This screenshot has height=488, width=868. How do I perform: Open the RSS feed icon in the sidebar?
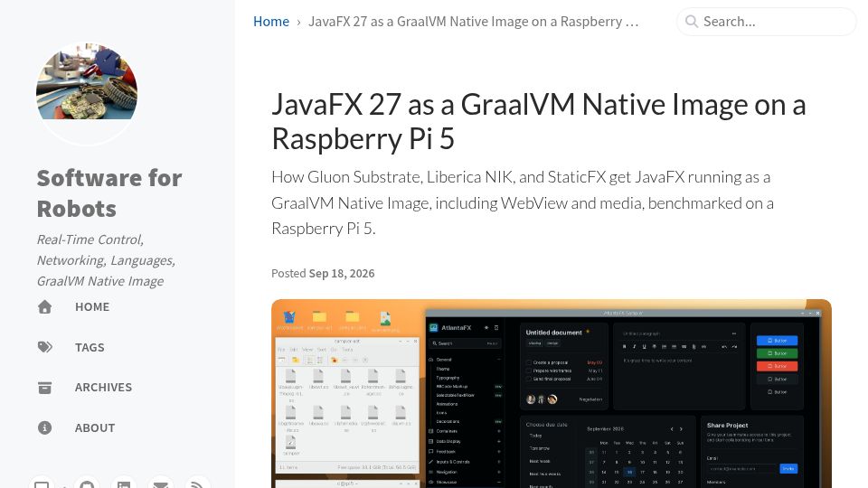pos(198,483)
